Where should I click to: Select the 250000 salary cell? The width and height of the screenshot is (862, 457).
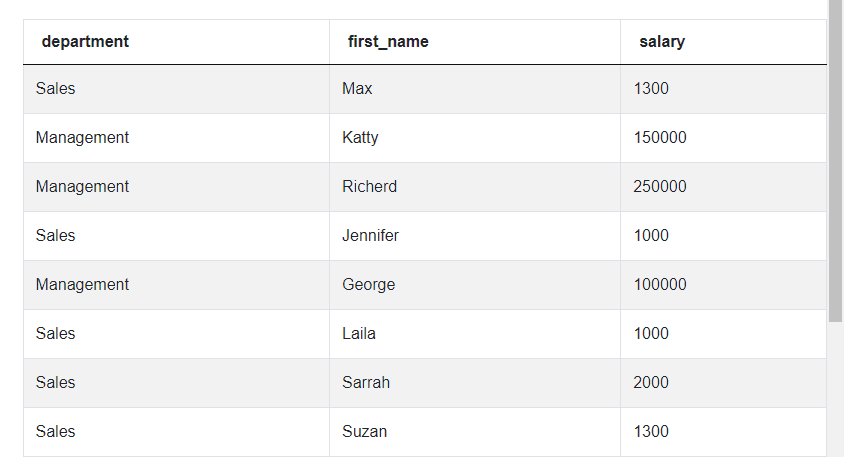pyautogui.click(x=660, y=187)
